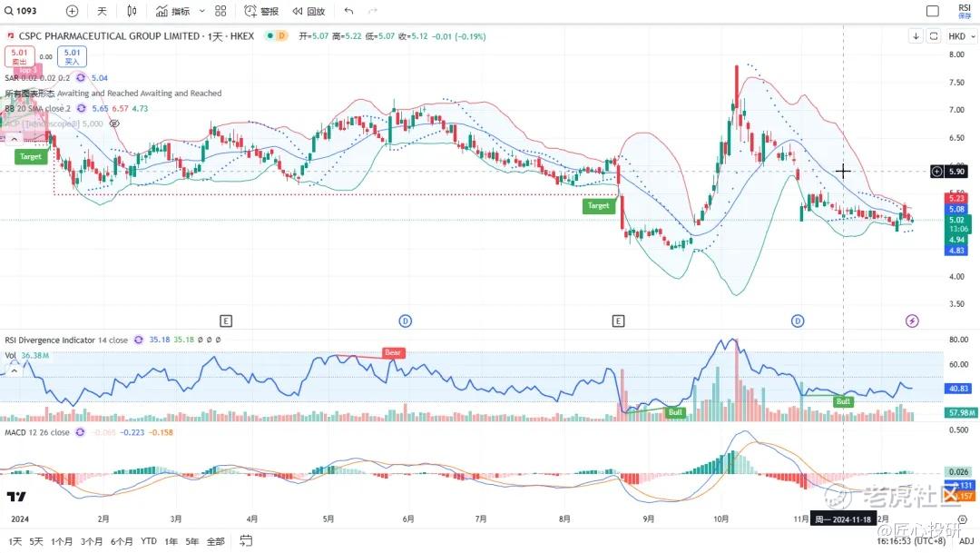Click the second D dividend marker
Image resolution: width=980 pixels, height=553 pixels.
[798, 321]
